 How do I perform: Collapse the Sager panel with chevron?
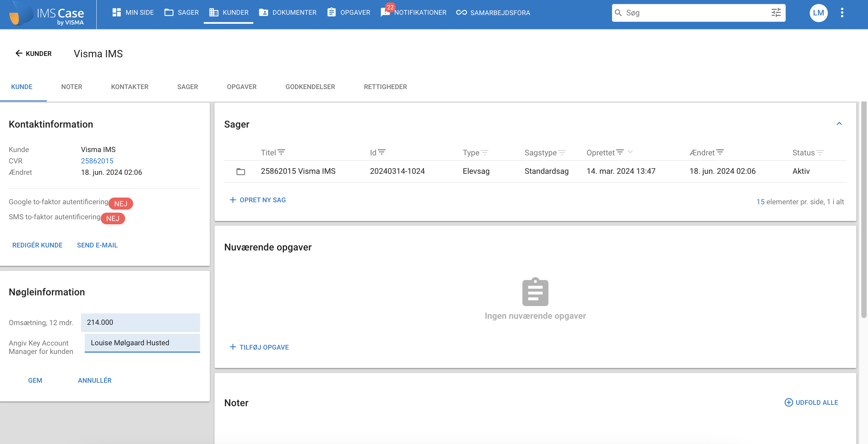click(x=839, y=124)
